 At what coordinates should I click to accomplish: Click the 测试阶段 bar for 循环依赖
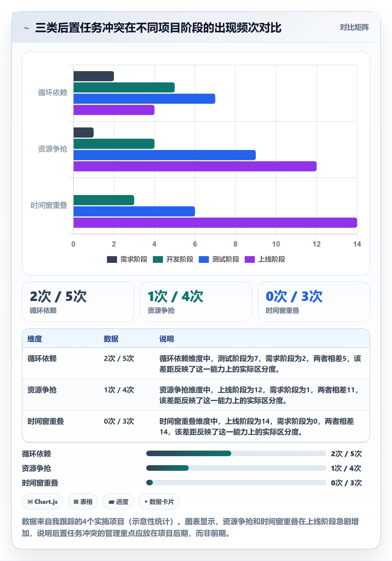click(144, 99)
